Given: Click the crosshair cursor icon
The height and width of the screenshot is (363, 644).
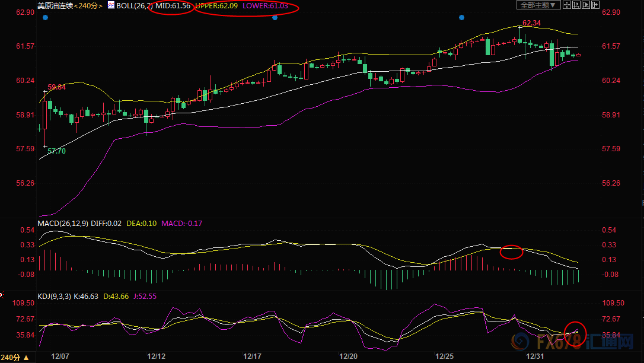Looking at the screenshot, I should click(568, 5).
